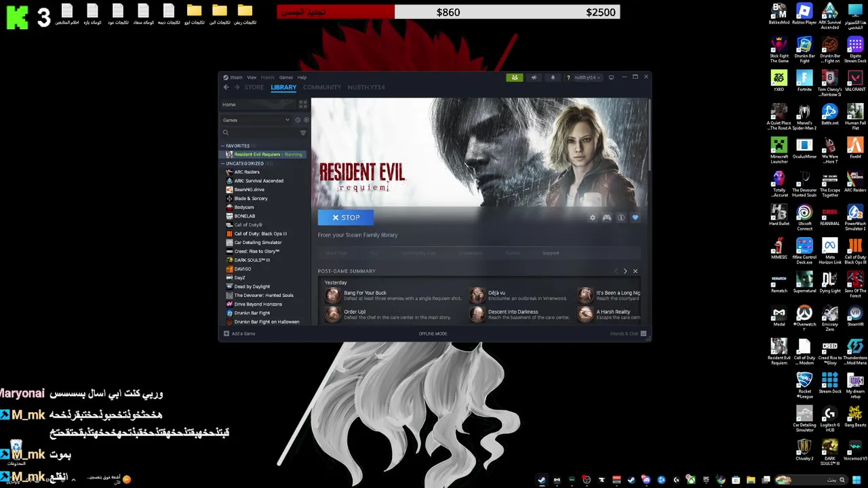
Task: Open controller settings icon for Resident Evil
Action: (607, 218)
